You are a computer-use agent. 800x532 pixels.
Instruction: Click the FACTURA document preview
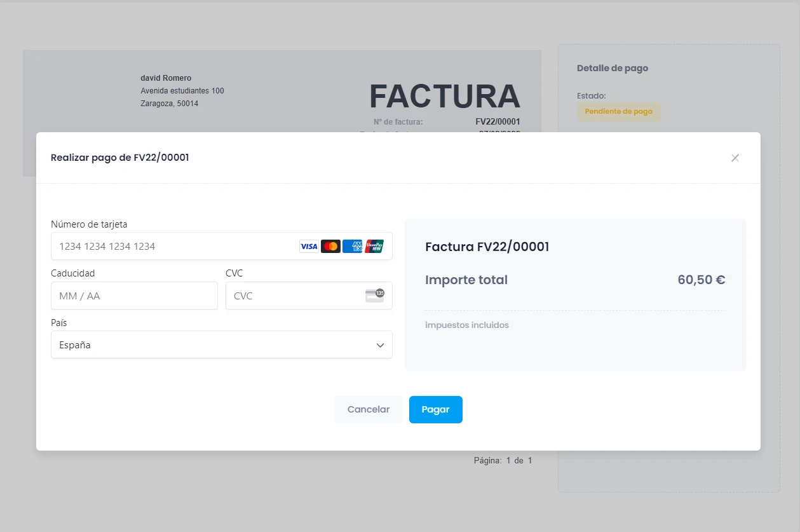[444, 96]
